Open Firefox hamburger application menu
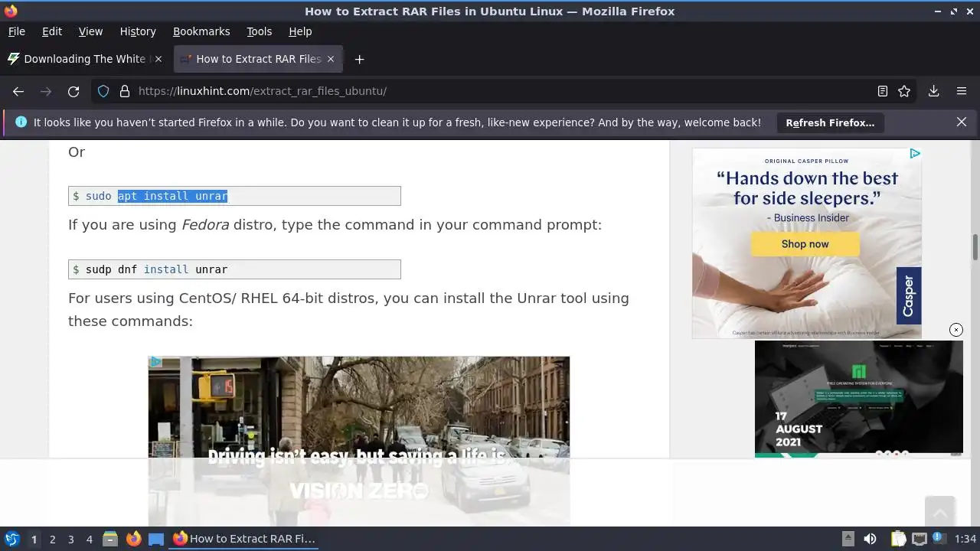 [962, 91]
